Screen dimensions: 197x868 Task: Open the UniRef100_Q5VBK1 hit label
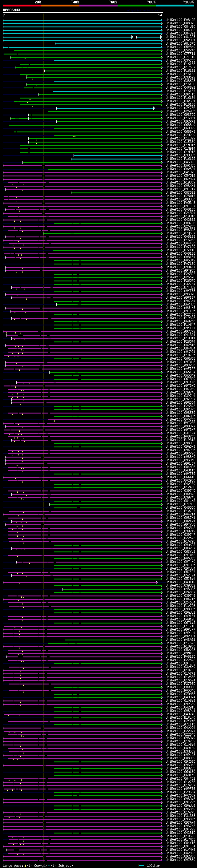point(180,40)
